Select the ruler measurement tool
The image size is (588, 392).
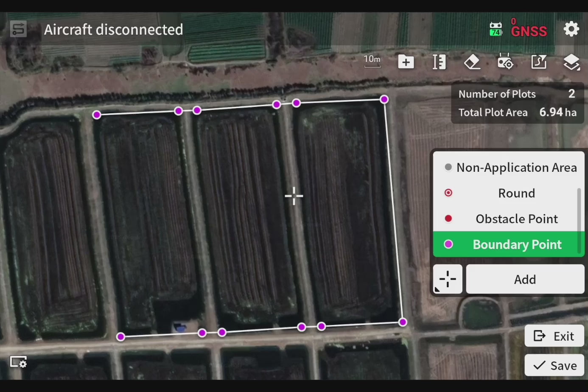coord(439,62)
